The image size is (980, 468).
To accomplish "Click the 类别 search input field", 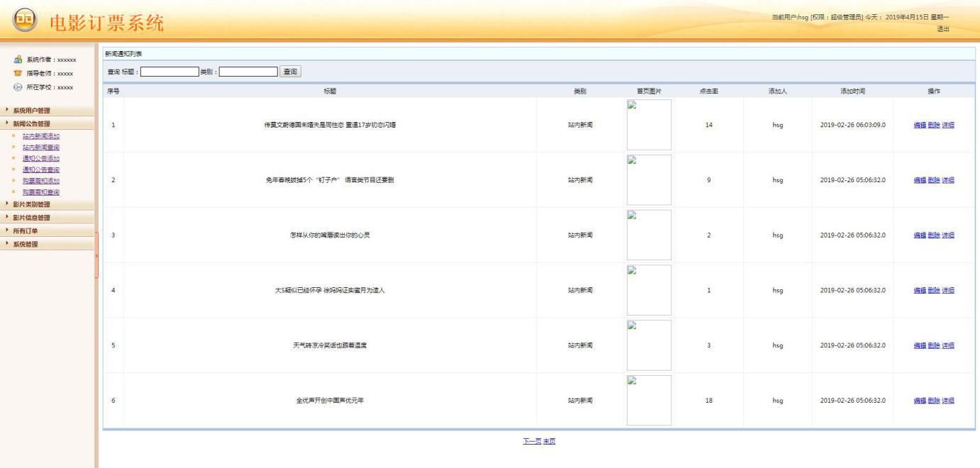I will [x=248, y=72].
